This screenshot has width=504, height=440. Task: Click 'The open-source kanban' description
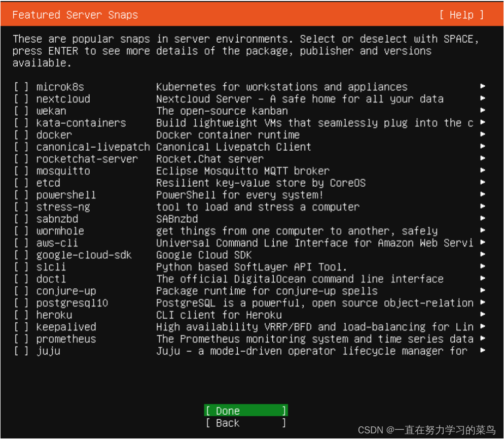pos(222,111)
